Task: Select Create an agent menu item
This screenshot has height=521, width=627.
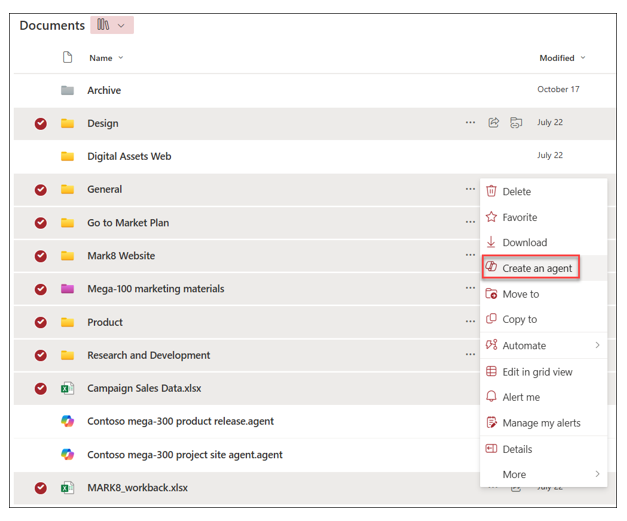Action: click(543, 268)
